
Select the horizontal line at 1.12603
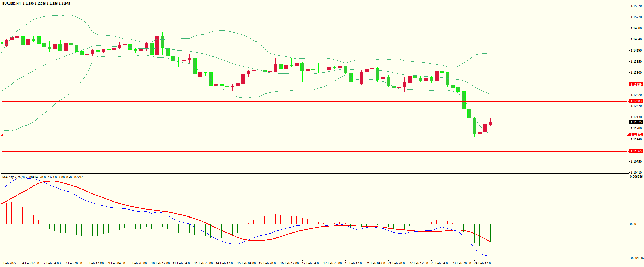pos(314,101)
